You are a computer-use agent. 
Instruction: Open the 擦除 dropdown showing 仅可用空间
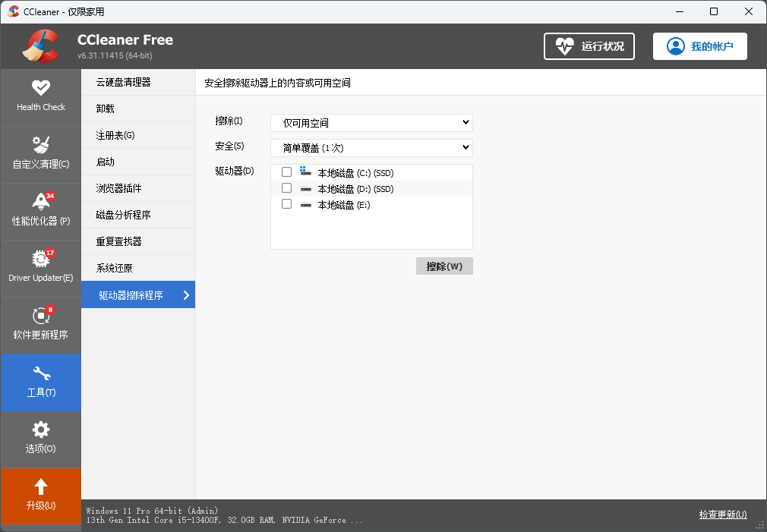click(x=372, y=123)
